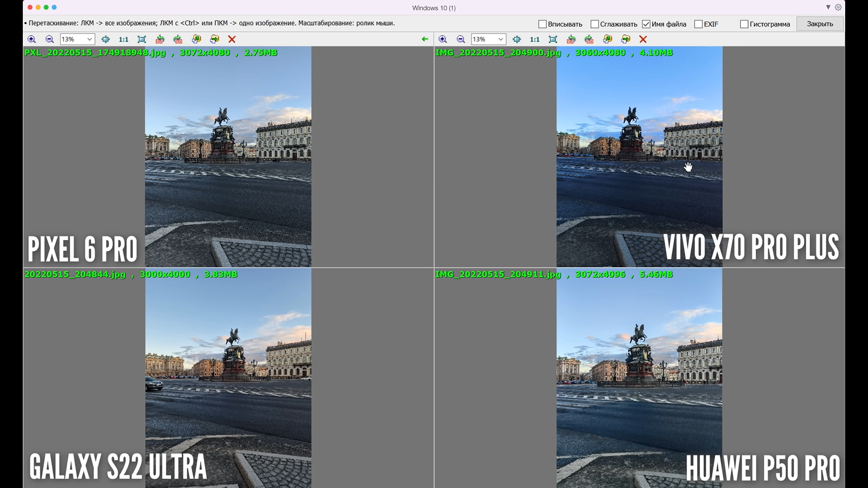Click red X delete icon in left toolbar
The width and height of the screenshot is (868, 488).
(x=232, y=39)
